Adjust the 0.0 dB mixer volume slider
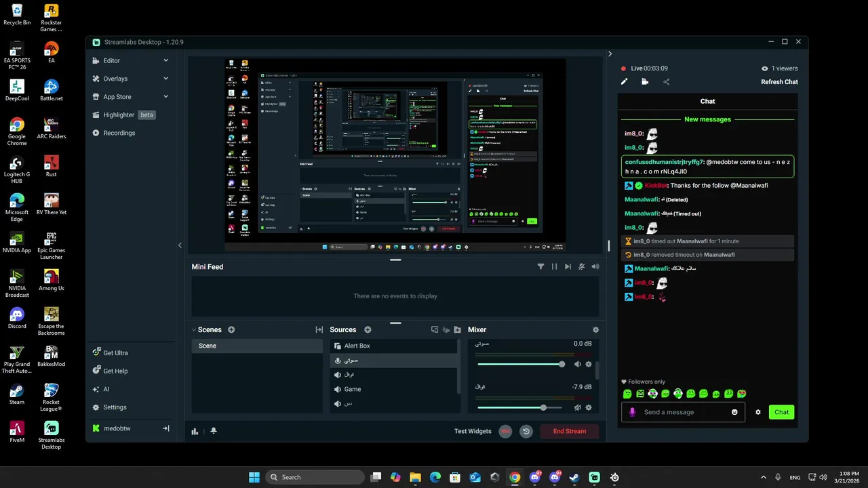Viewport: 868px width, 488px height. tap(521, 364)
